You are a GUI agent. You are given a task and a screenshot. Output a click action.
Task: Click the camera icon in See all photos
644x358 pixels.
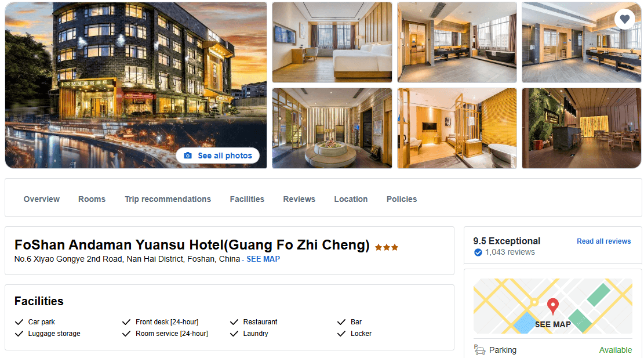[x=188, y=156]
